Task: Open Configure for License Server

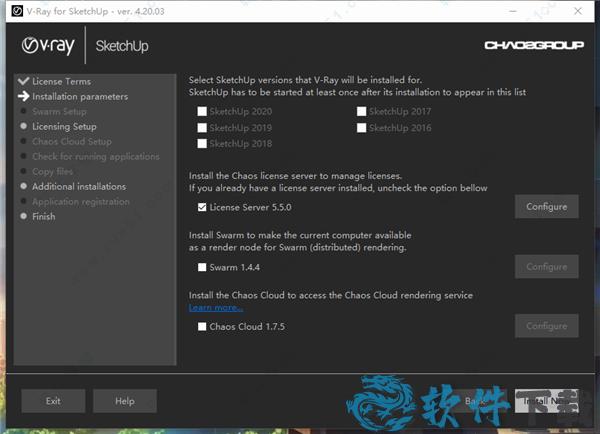Action: point(546,207)
